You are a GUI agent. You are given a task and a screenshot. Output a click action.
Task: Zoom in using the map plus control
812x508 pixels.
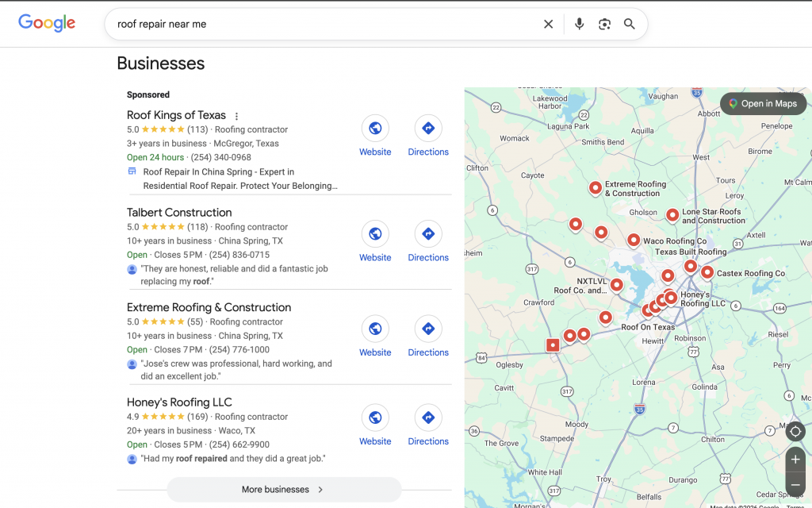point(795,459)
